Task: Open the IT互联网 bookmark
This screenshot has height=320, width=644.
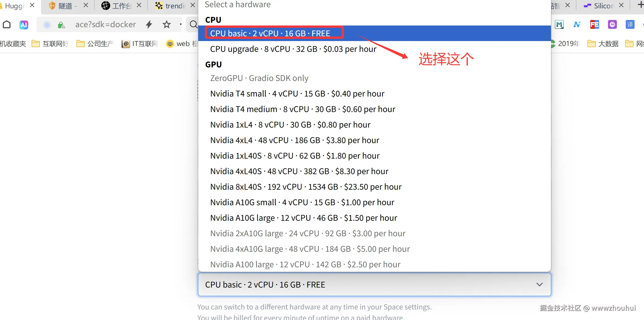Action: pos(140,44)
